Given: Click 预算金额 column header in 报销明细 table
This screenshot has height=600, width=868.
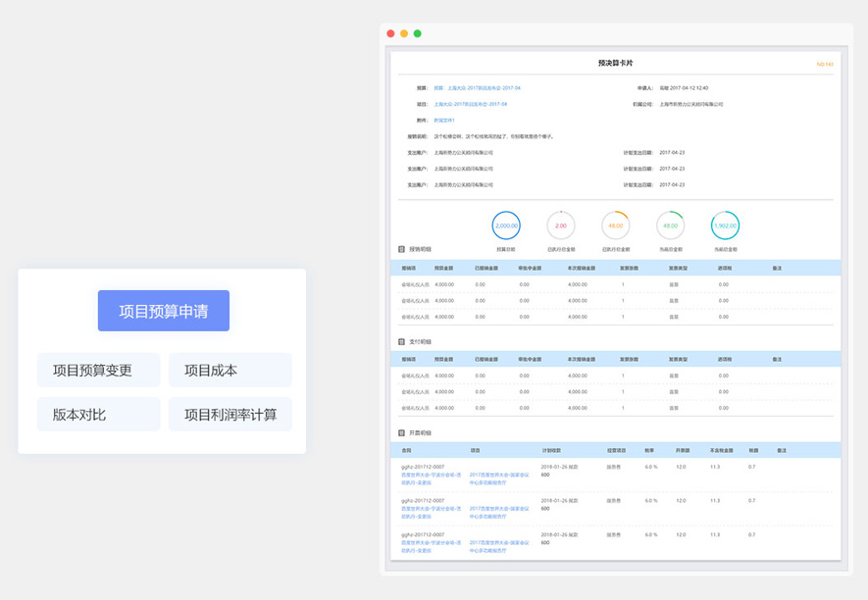Looking at the screenshot, I should (443, 268).
